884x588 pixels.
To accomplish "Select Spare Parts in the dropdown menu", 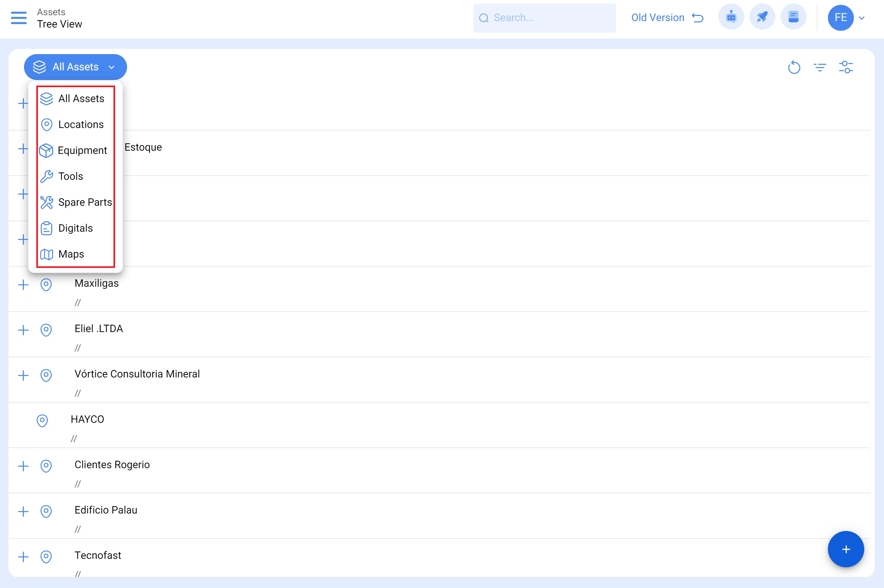I will pos(76,202).
